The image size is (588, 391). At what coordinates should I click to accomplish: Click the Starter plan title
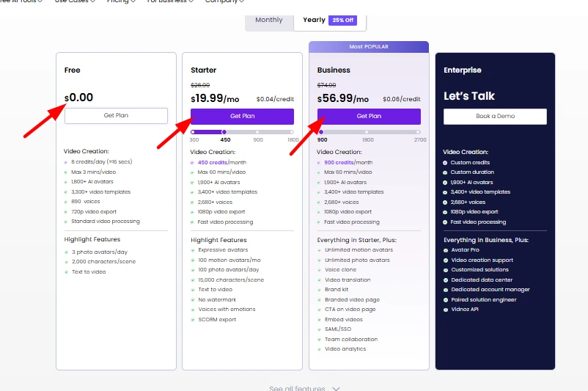coord(203,70)
